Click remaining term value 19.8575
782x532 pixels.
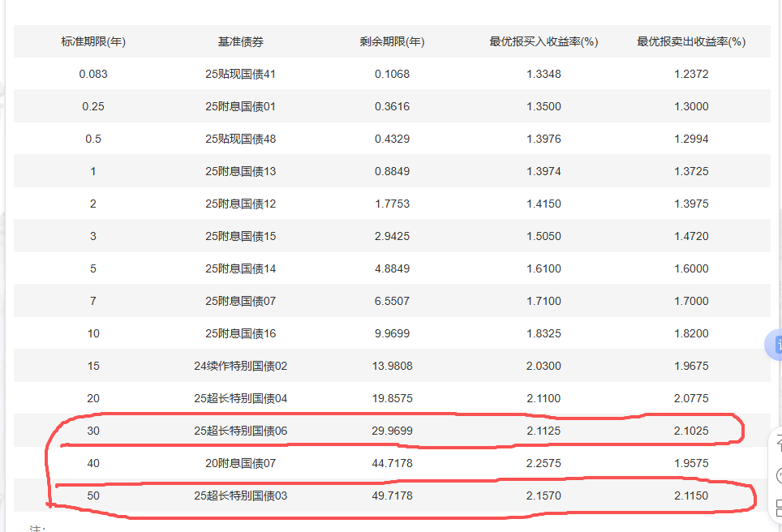coord(392,398)
